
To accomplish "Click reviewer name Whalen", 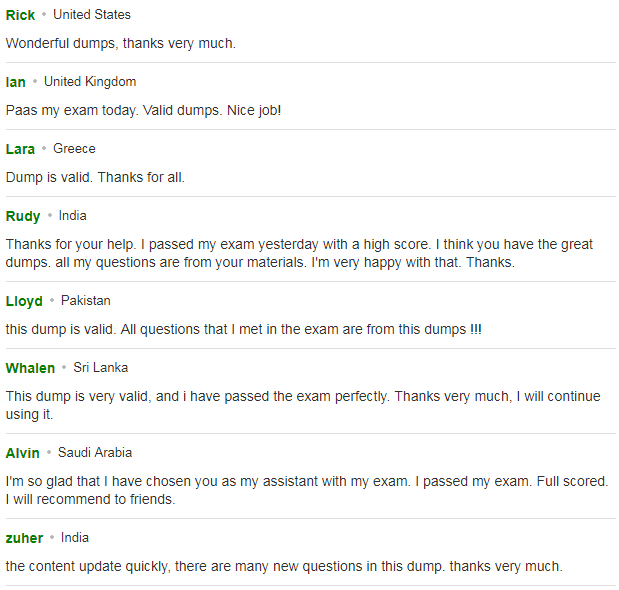I will [x=30, y=368].
